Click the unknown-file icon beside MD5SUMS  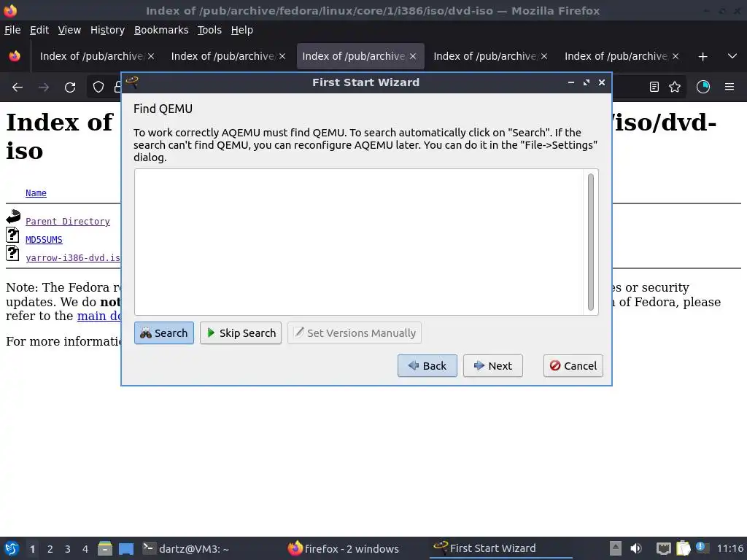point(13,235)
